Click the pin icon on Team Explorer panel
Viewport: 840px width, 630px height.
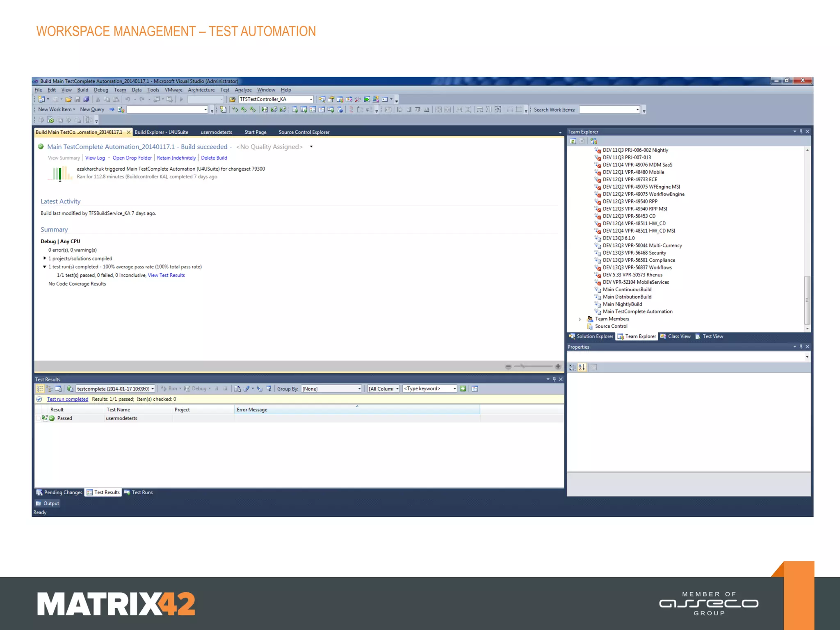[801, 132]
